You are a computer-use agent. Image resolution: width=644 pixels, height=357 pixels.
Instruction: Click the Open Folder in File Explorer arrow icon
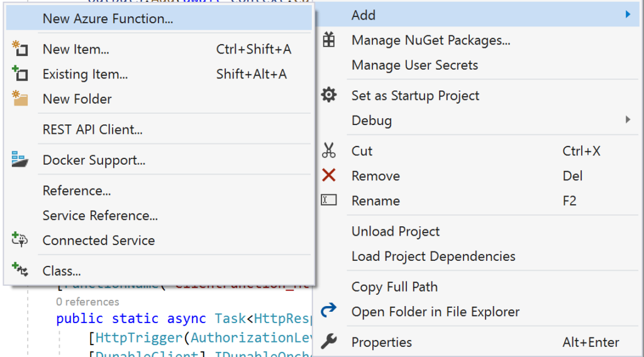(x=328, y=310)
